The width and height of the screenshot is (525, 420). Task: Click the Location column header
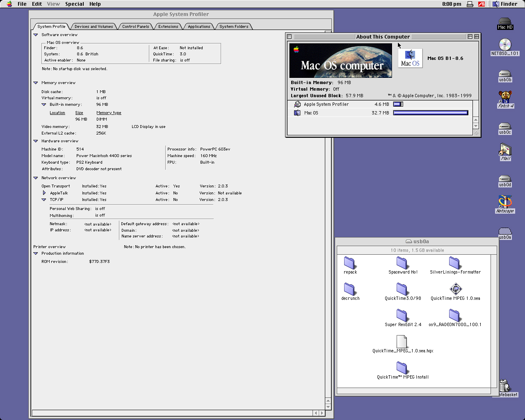tap(57, 113)
